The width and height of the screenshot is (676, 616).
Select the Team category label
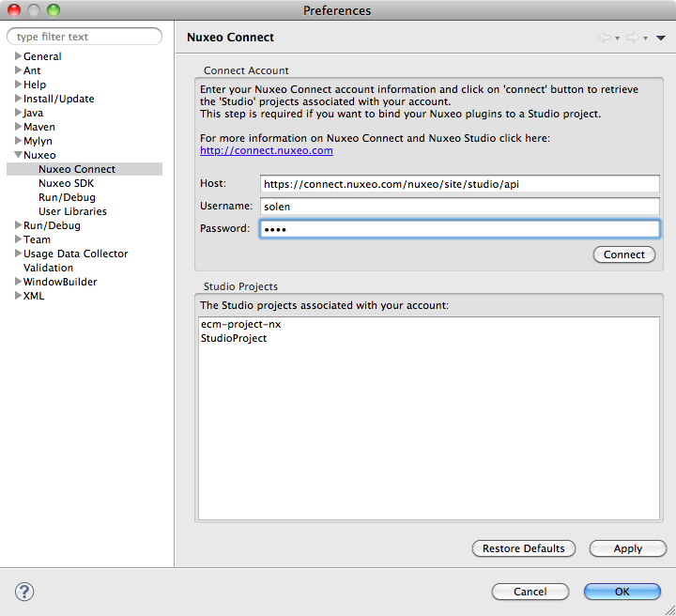tap(37, 239)
